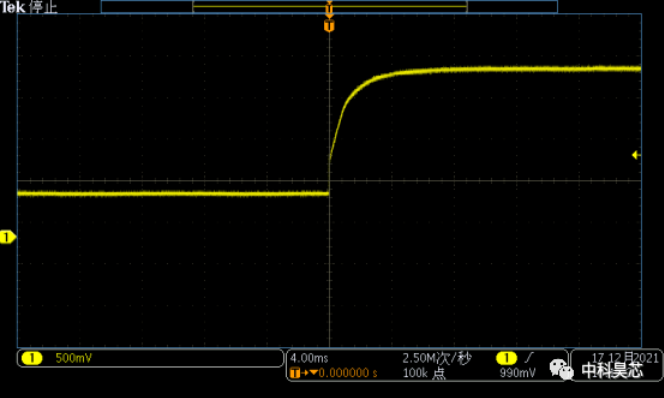Viewport: 664px width, 398px height.
Task: Click the record view bar at top
Action: [329, 7]
